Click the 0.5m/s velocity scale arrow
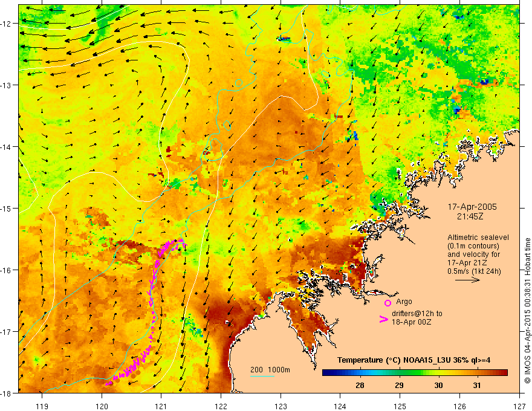The width and height of the screenshot is (532, 411). point(467,280)
